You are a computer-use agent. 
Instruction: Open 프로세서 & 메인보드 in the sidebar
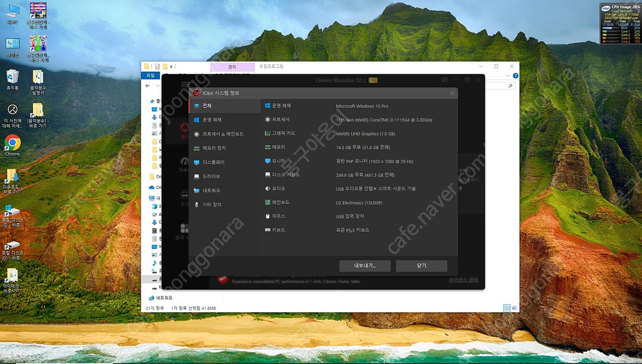click(x=223, y=134)
